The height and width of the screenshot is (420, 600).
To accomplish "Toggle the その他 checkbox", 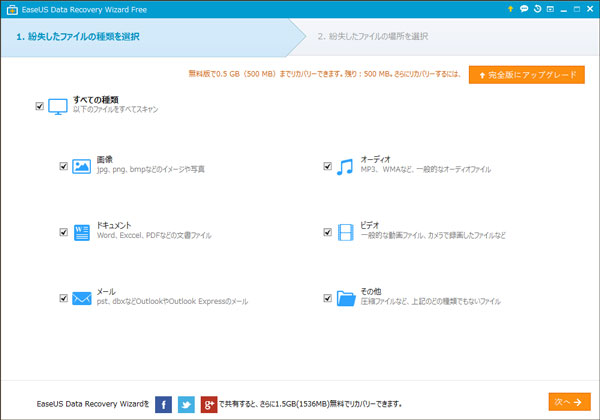I will (328, 298).
